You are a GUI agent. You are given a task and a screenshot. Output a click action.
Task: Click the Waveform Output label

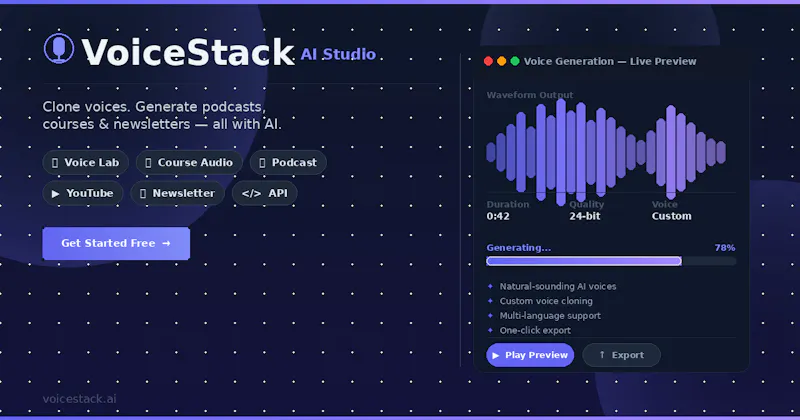pyautogui.click(x=530, y=95)
